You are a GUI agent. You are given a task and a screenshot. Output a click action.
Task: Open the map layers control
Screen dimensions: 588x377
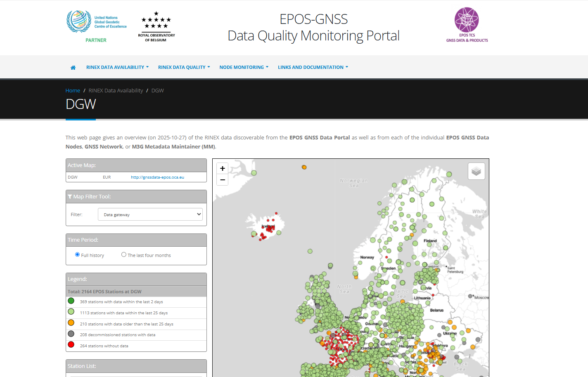click(476, 171)
